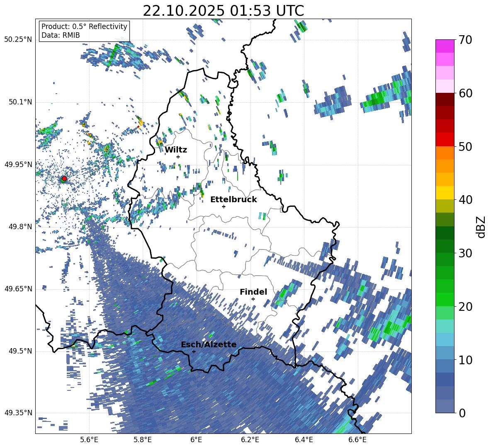Click the cross marker under Wiltz
Screen dimensions: 491x448
(178, 157)
